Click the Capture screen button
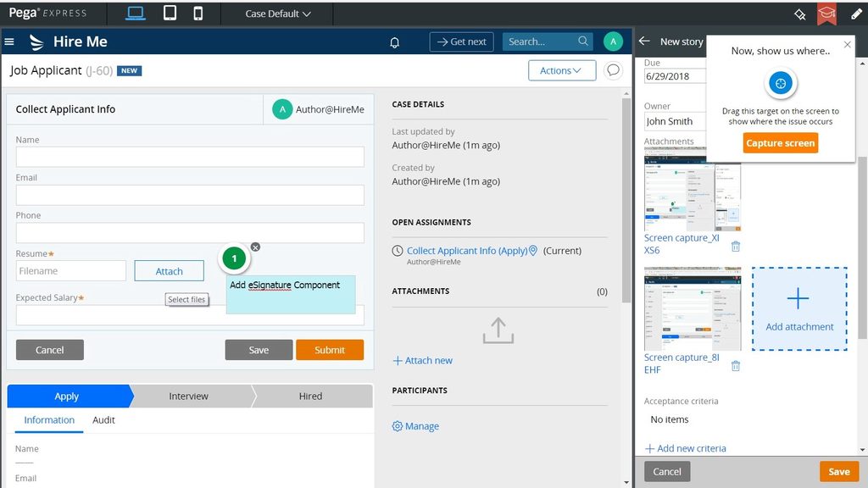The width and height of the screenshot is (868, 488). [x=780, y=142]
